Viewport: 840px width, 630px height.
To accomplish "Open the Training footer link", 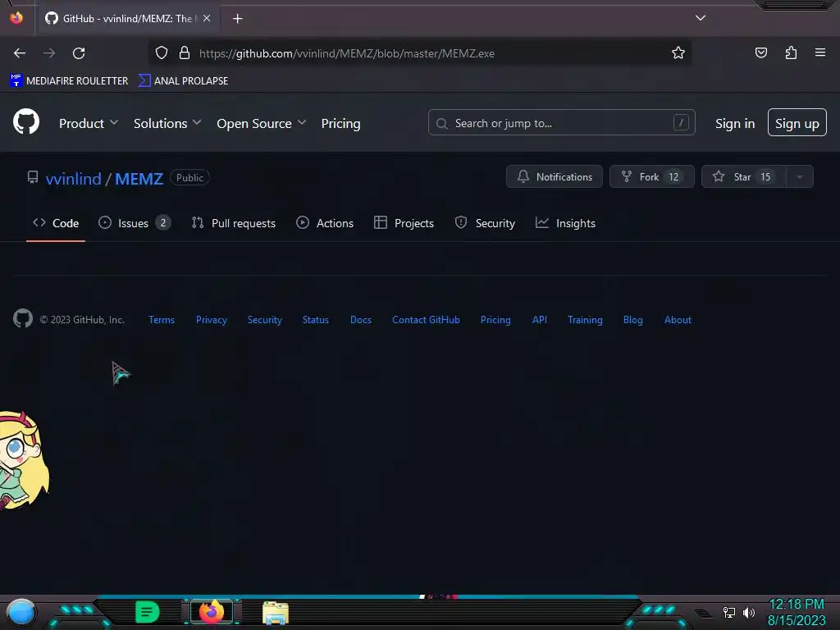I will click(585, 320).
